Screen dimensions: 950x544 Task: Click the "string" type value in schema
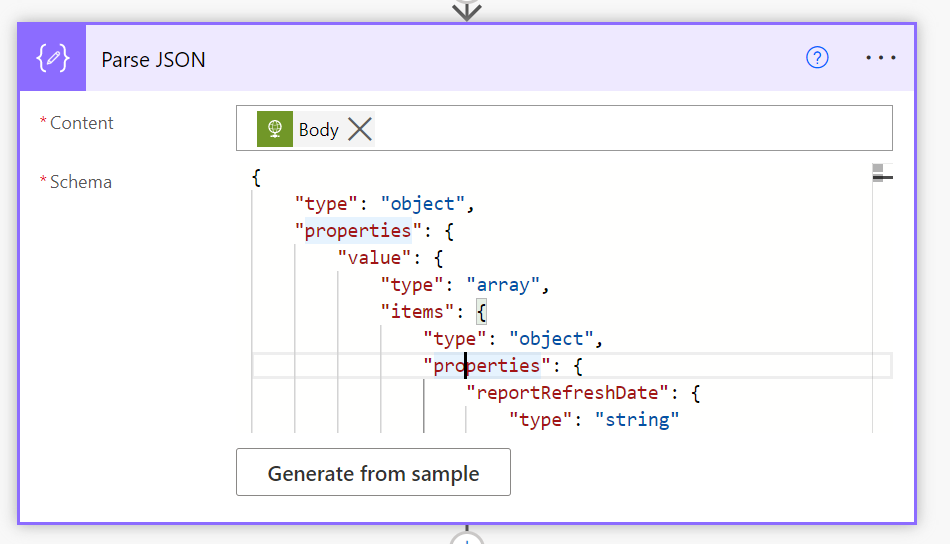point(636,420)
